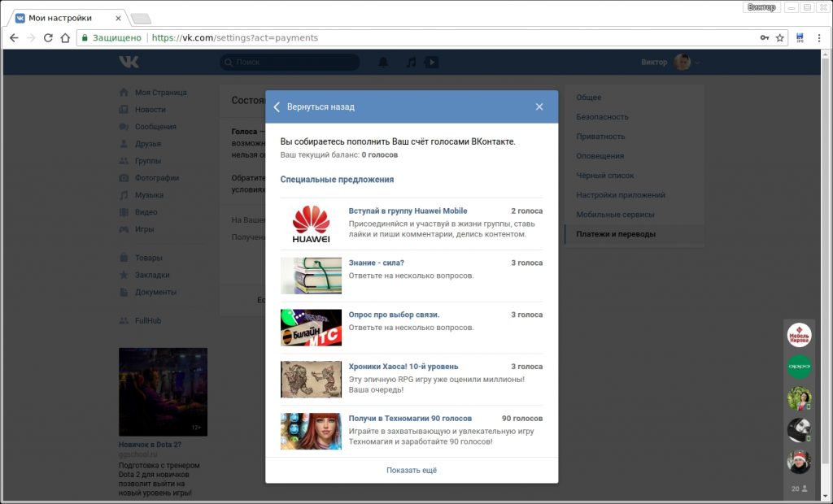Click the browser back arrow
The image size is (833, 504).
click(14, 37)
